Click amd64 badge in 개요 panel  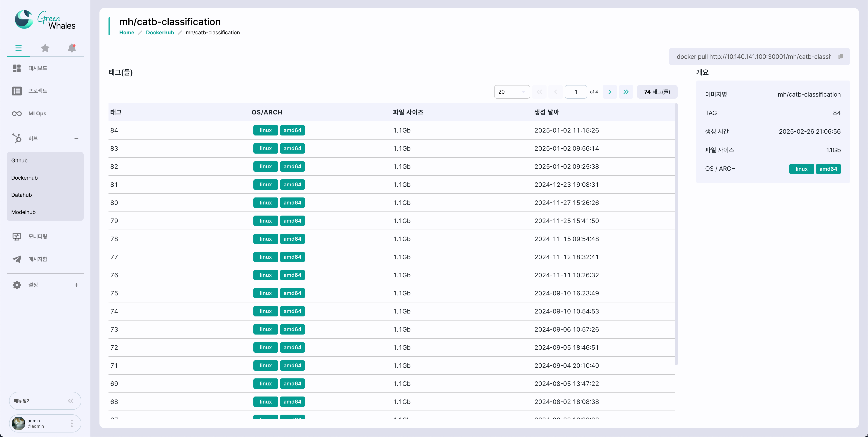[x=828, y=169]
